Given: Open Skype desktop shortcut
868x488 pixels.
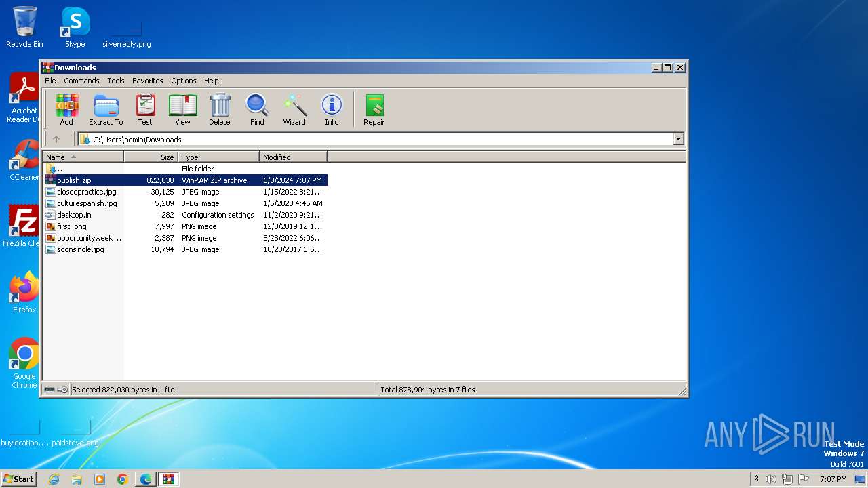Looking at the screenshot, I should (x=75, y=27).
